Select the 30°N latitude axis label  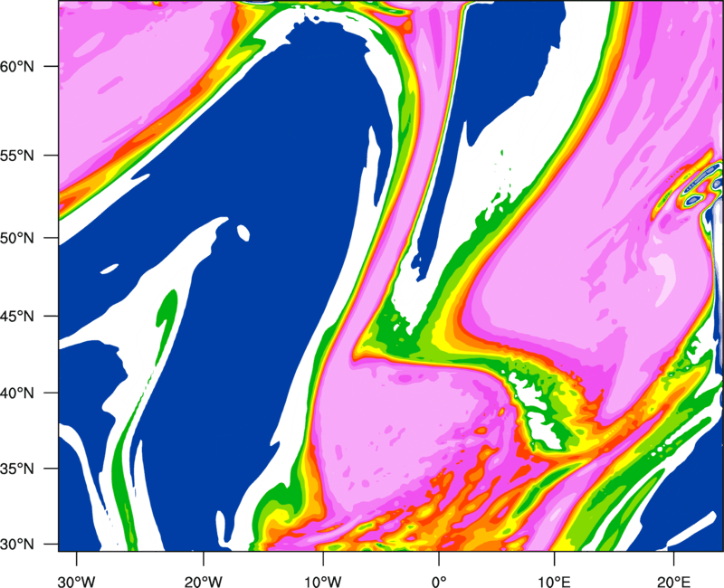(17, 545)
